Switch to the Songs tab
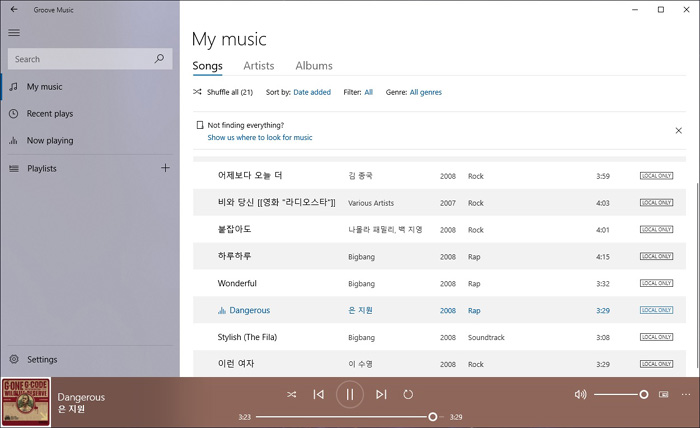 [x=208, y=66]
